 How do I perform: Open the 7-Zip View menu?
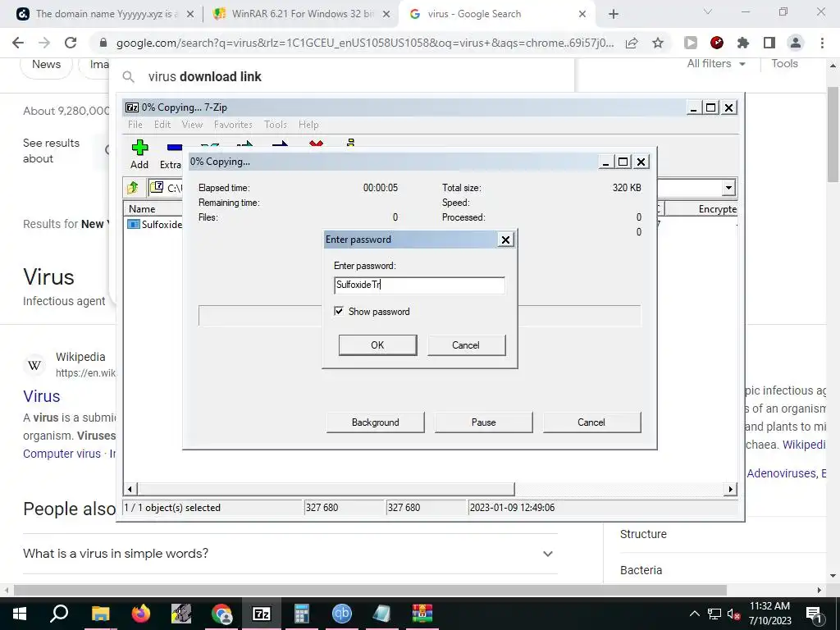click(x=192, y=125)
